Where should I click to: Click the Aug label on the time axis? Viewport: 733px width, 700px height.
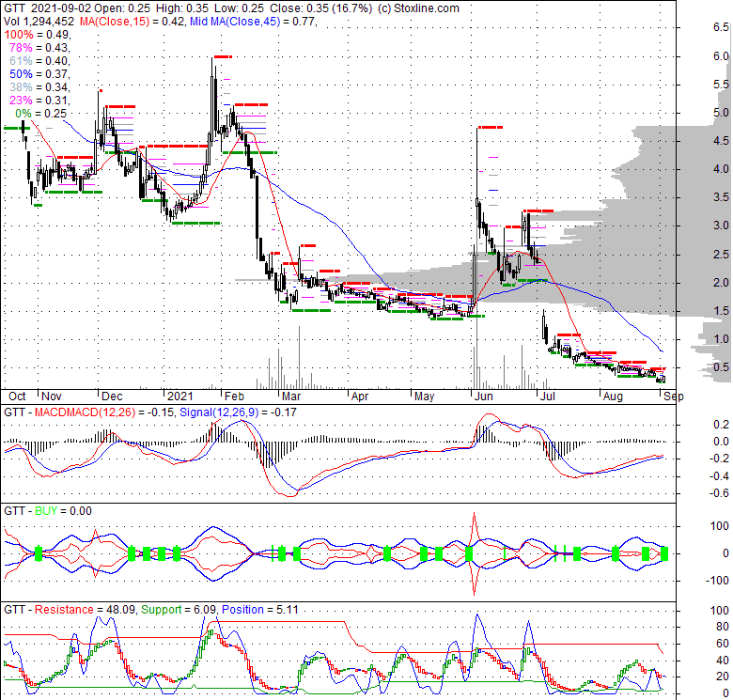pos(613,397)
